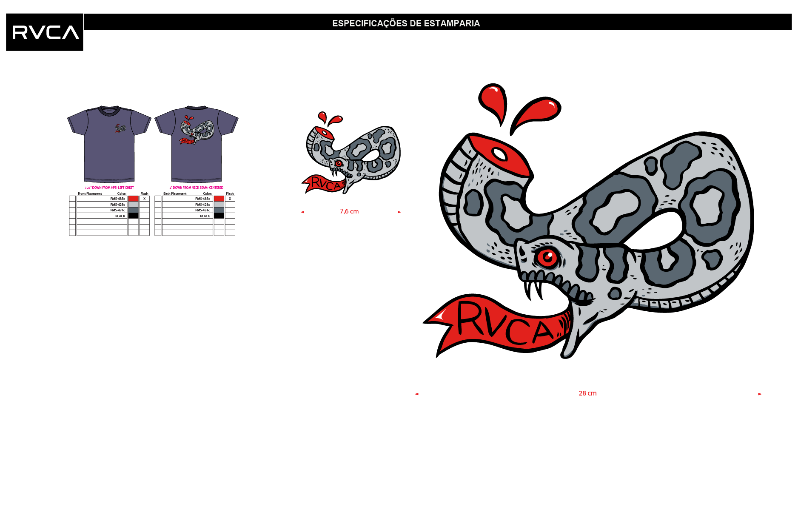Click the 'Front Placement' table heading
This screenshot has width=798, height=532.
coord(90,193)
